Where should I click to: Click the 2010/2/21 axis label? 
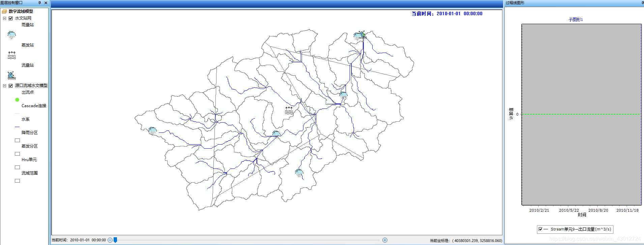pyautogui.click(x=539, y=210)
